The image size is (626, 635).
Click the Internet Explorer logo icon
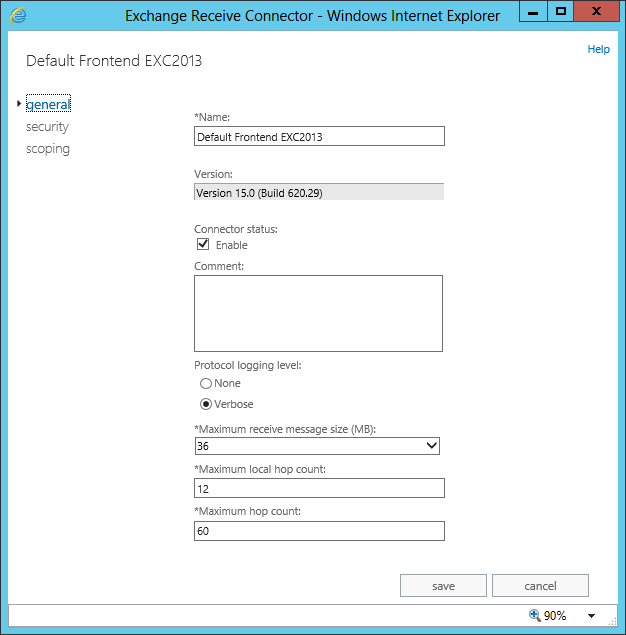click(18, 15)
